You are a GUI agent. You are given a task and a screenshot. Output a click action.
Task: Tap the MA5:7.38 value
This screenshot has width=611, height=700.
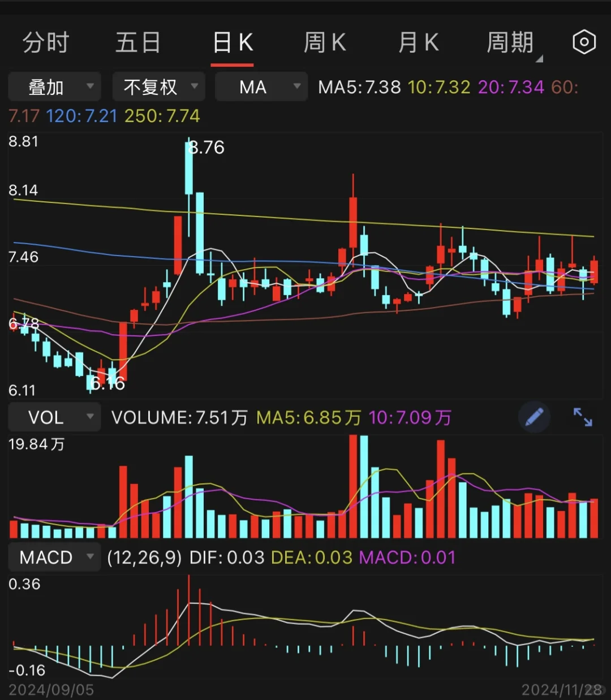[x=359, y=87]
